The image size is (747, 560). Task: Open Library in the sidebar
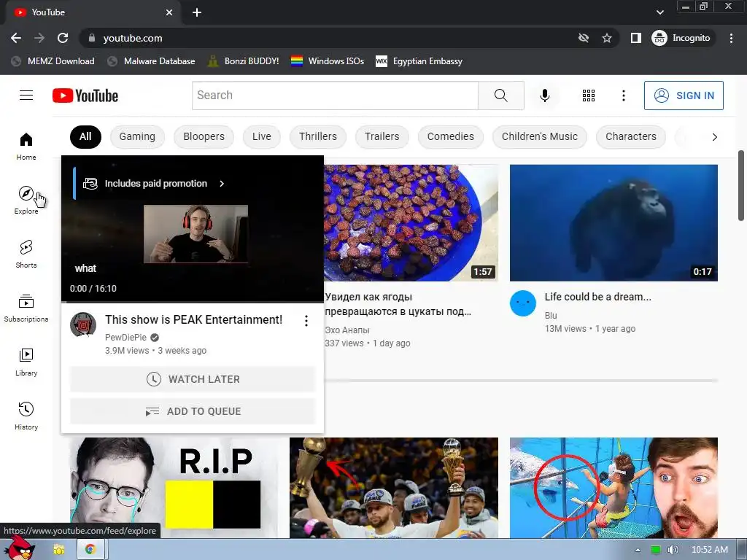pos(26,362)
